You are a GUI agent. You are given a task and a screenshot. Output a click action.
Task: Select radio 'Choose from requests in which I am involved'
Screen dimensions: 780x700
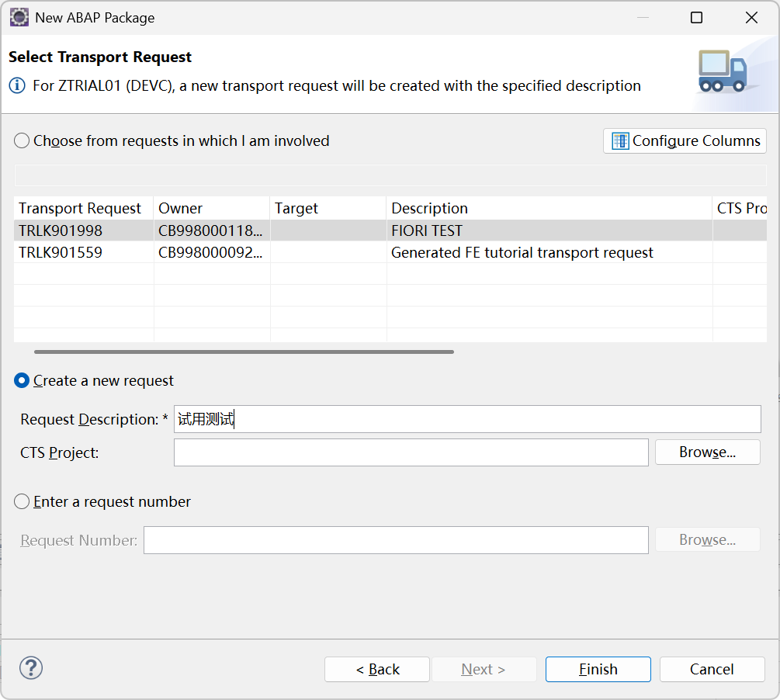[x=22, y=140]
